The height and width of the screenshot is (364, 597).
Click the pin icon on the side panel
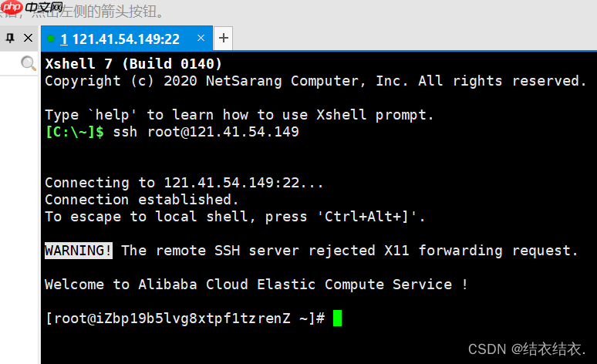tap(10, 38)
